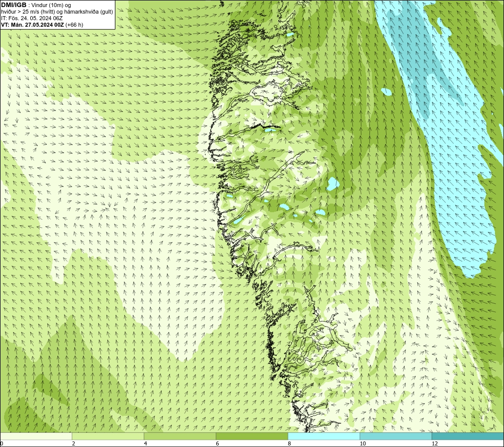Click the legend scale label '4'
This screenshot has height=447, width=504.
pyautogui.click(x=146, y=443)
